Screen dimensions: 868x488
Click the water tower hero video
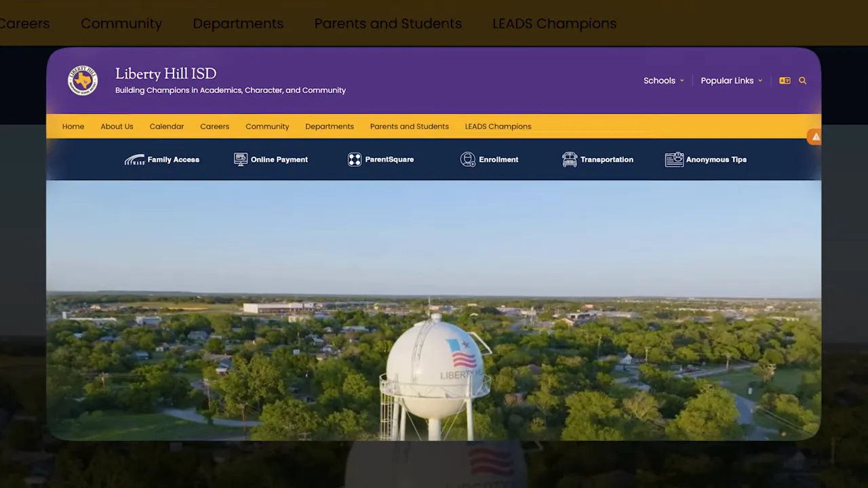(433, 310)
